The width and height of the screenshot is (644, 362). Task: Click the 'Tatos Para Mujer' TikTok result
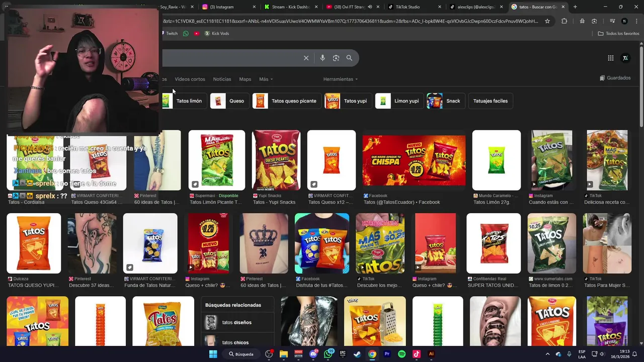[x=607, y=286]
